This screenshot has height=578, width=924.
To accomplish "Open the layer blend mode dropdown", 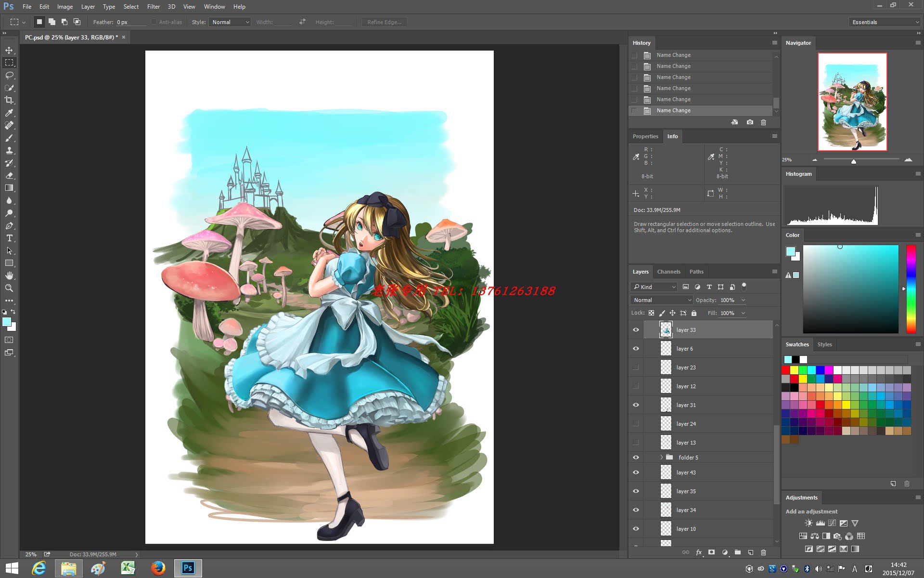I will coord(661,300).
